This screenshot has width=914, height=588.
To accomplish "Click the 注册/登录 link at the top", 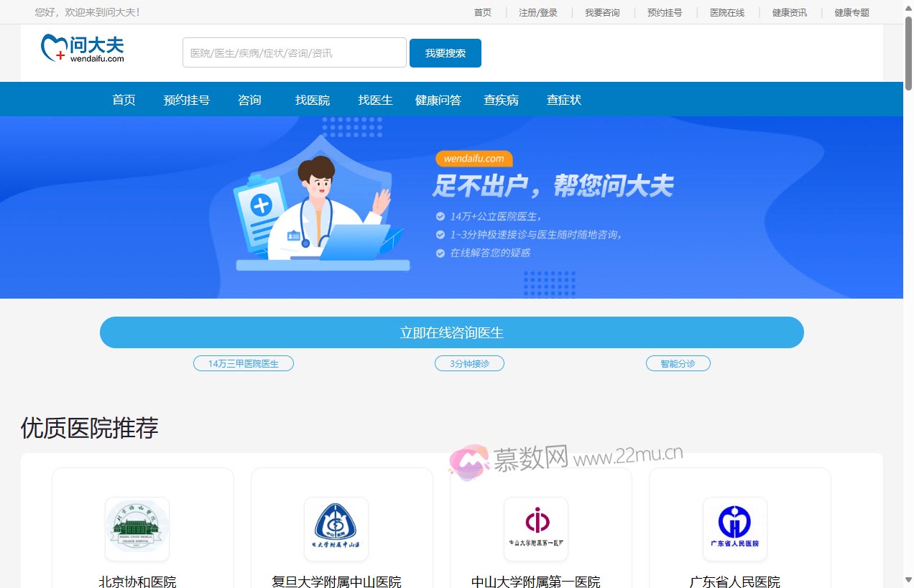I will (538, 12).
